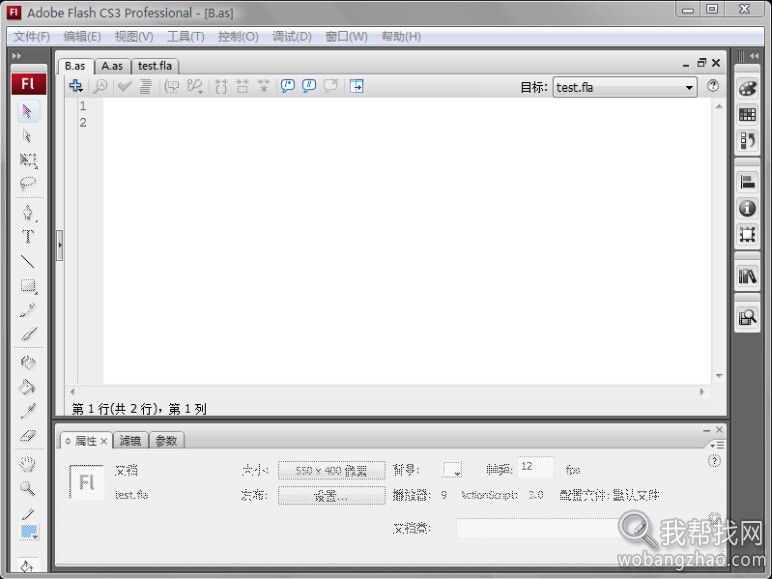Open the Transform panel icon
This screenshot has height=579, width=772.
747,234
